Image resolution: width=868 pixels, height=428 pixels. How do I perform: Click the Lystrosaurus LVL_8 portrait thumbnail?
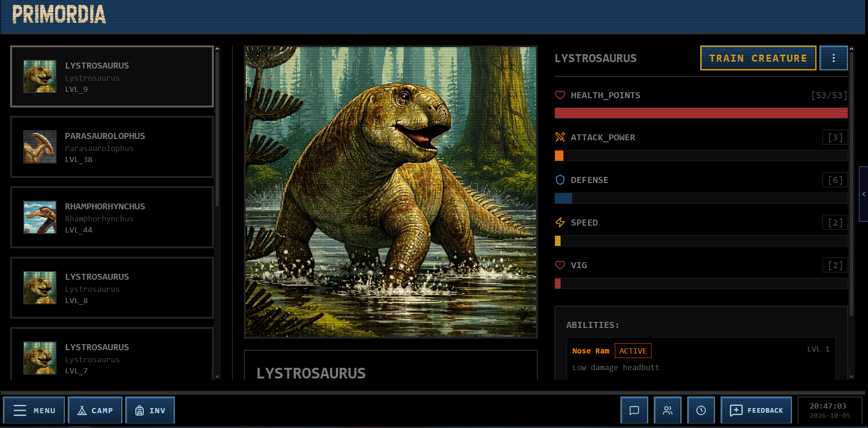(x=40, y=288)
